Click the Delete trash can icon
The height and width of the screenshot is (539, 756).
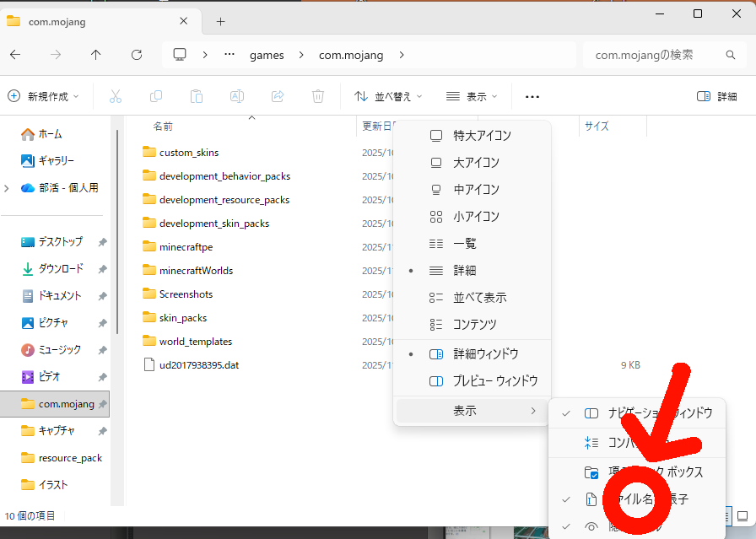[317, 97]
